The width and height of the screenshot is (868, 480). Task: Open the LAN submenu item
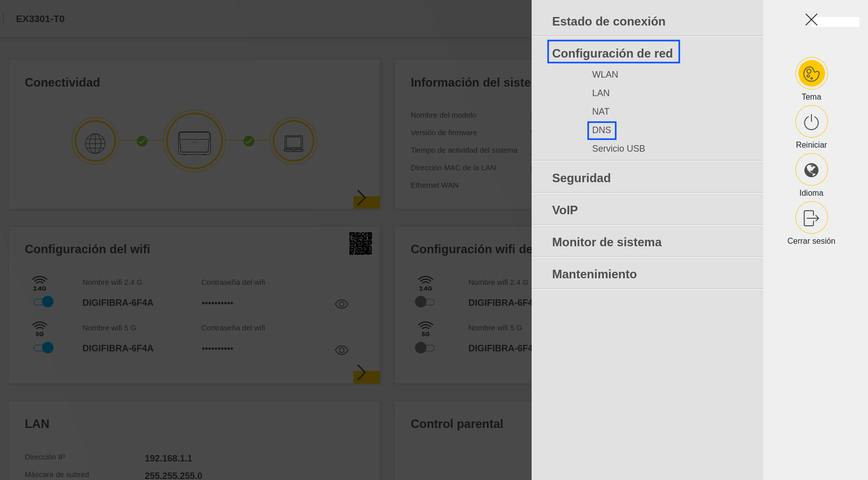(x=601, y=93)
